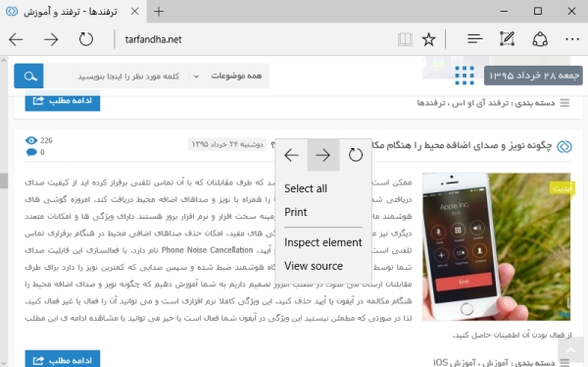Click the page scrollbar thumb

click(4, 181)
